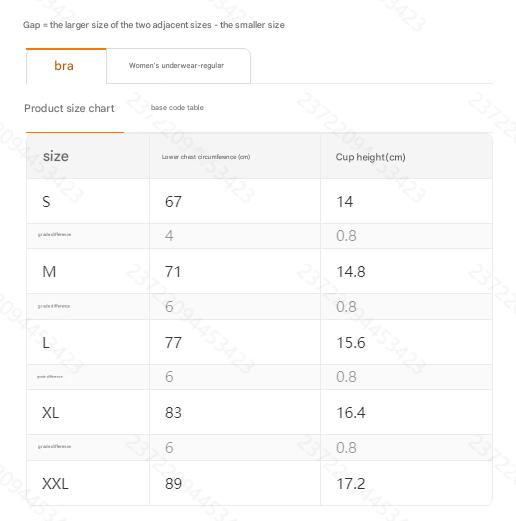Switch to Women's underwear-regular tab

(178, 66)
